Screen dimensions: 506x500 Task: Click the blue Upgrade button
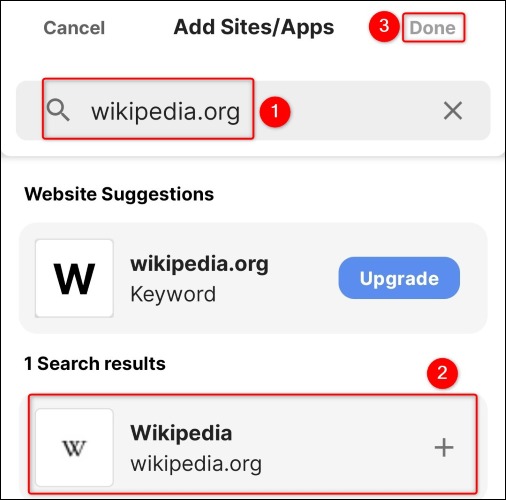pyautogui.click(x=399, y=278)
